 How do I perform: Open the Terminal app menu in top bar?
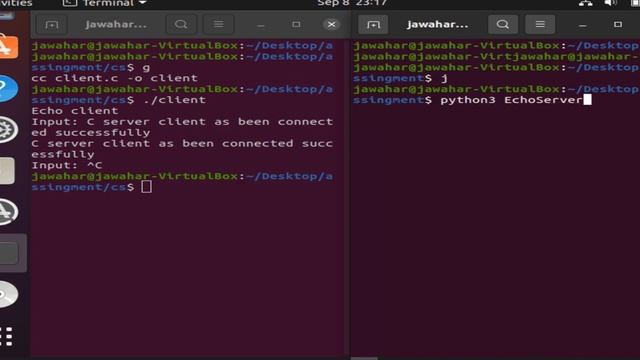pos(104,4)
